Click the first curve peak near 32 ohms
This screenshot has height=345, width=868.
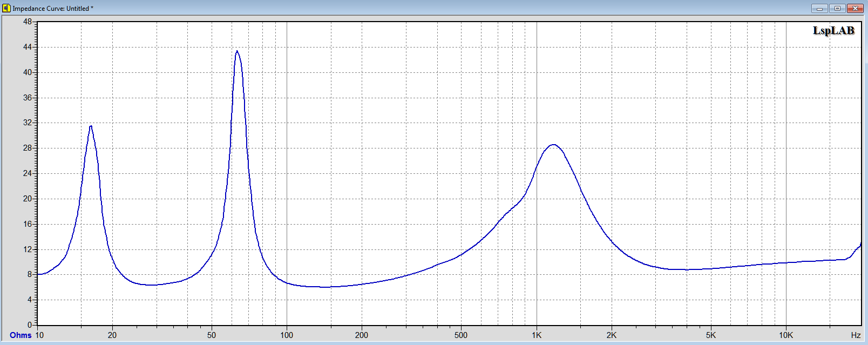click(91, 126)
